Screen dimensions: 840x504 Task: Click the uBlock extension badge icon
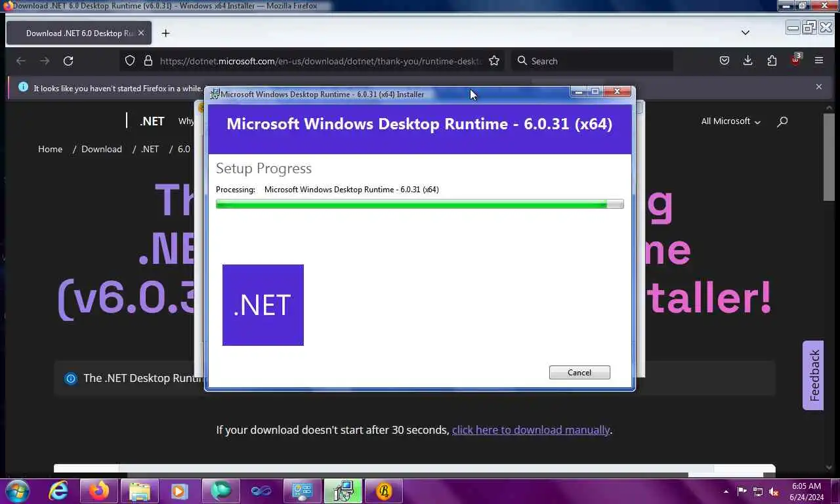tap(795, 60)
